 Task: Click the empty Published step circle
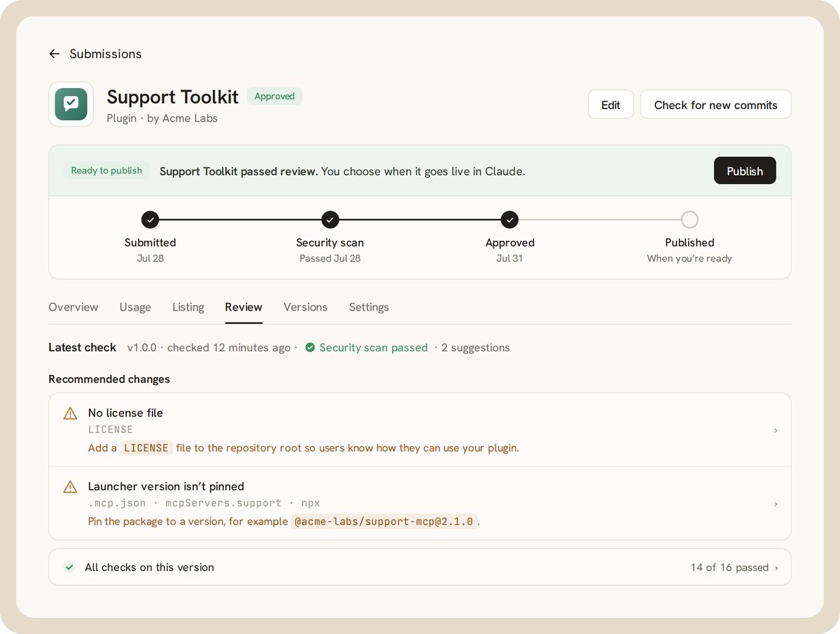(689, 220)
